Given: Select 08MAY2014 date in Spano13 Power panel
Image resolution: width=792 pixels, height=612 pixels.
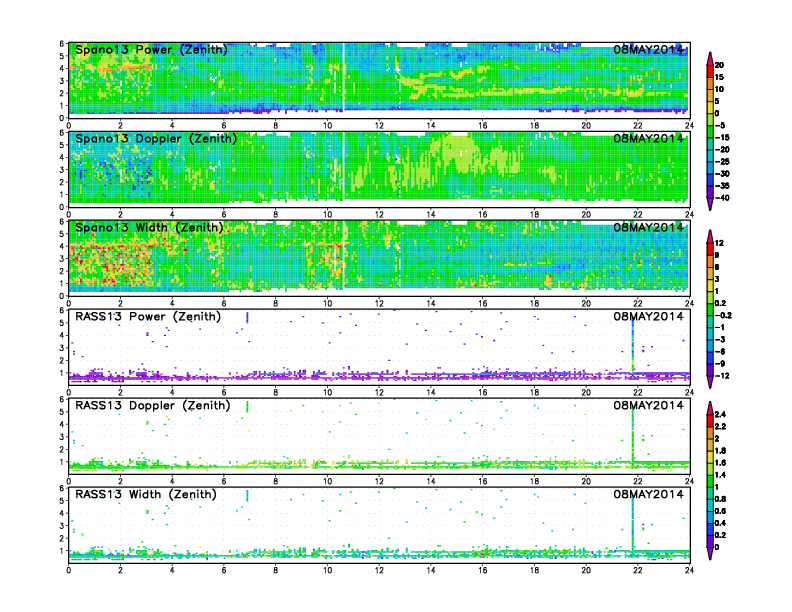Looking at the screenshot, I should click(x=648, y=49).
